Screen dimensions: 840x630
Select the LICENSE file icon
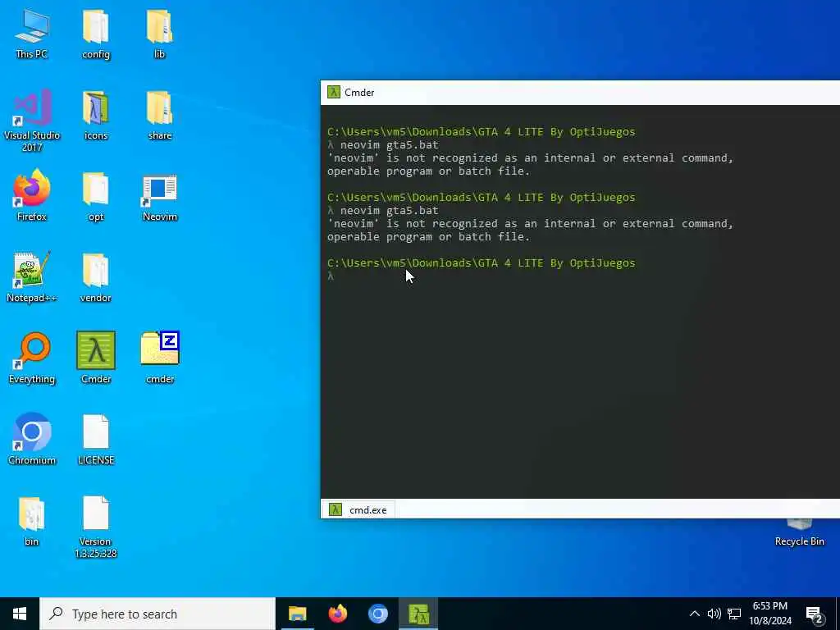[x=96, y=440]
